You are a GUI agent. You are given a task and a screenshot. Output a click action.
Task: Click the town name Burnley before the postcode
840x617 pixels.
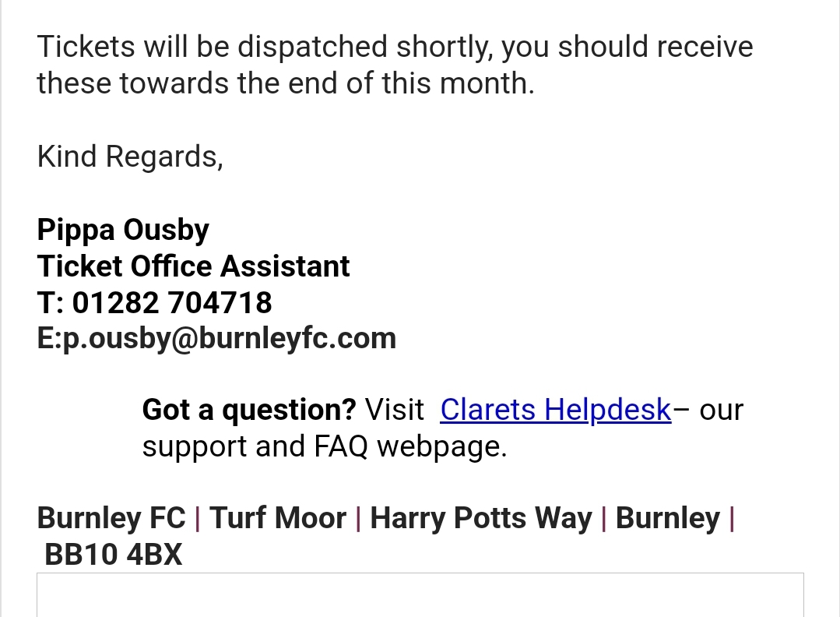point(667,518)
